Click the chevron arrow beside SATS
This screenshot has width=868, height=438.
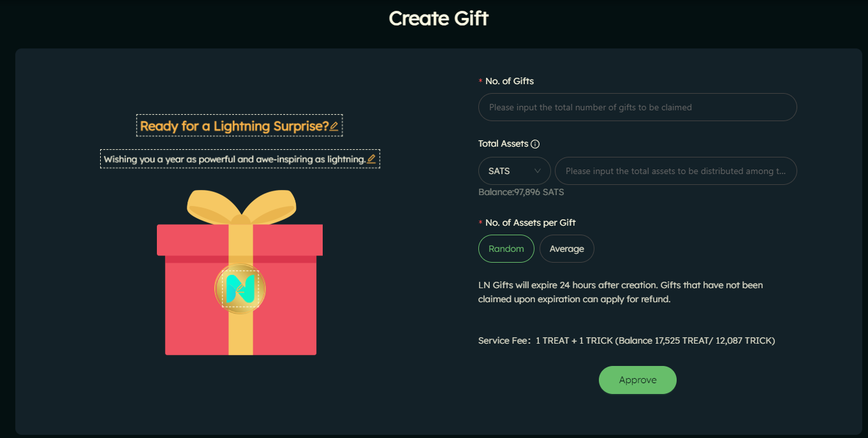coord(538,171)
